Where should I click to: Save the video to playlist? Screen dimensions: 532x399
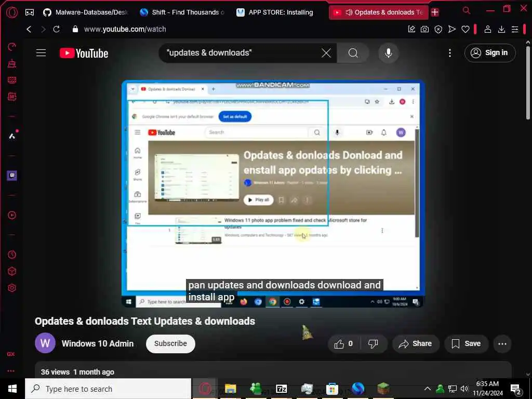coord(466,344)
